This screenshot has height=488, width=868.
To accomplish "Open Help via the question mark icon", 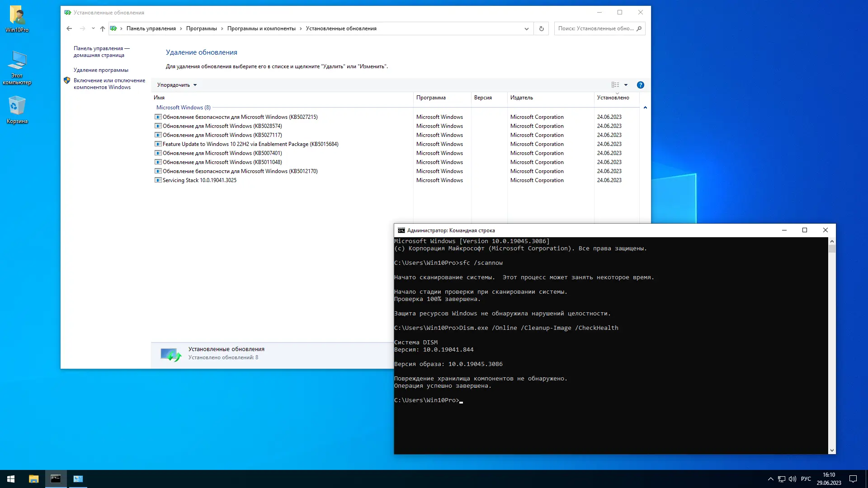I will (x=640, y=84).
